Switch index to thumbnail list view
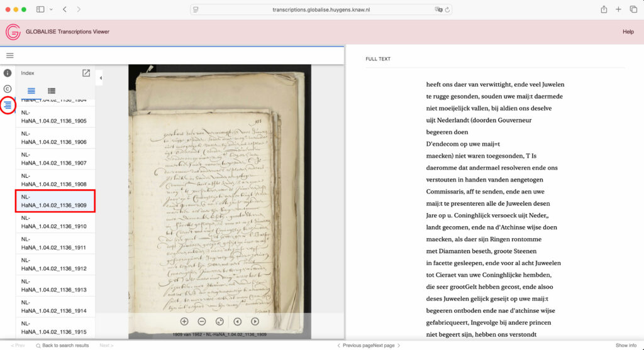644x350 pixels. (x=52, y=91)
